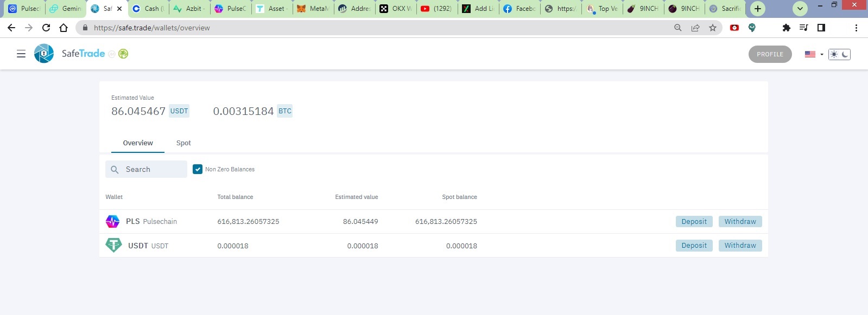The height and width of the screenshot is (315, 868).
Task: Click the search magnifier icon in wallet filter
Action: [115, 170]
